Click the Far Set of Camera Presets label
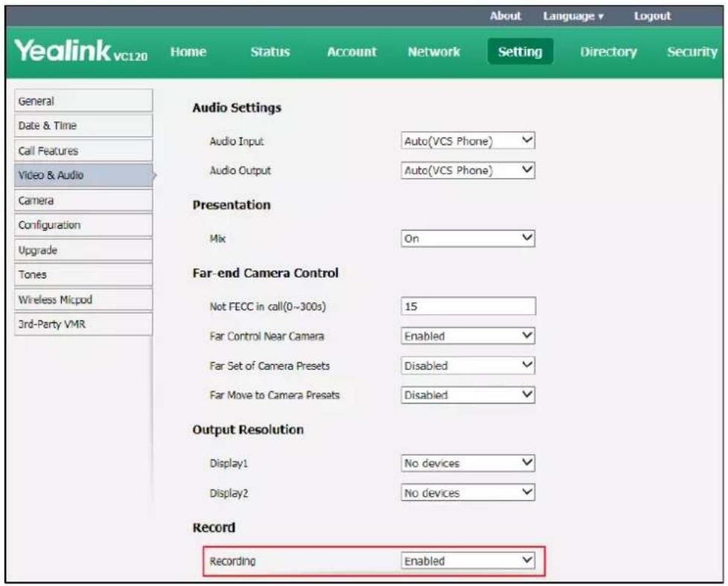Viewport: 728px width, 586px height. click(x=269, y=366)
